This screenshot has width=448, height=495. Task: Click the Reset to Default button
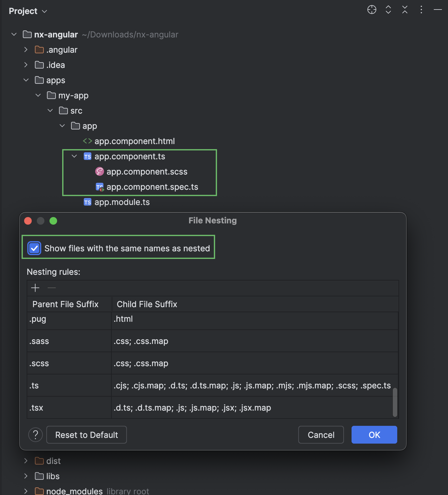click(87, 435)
